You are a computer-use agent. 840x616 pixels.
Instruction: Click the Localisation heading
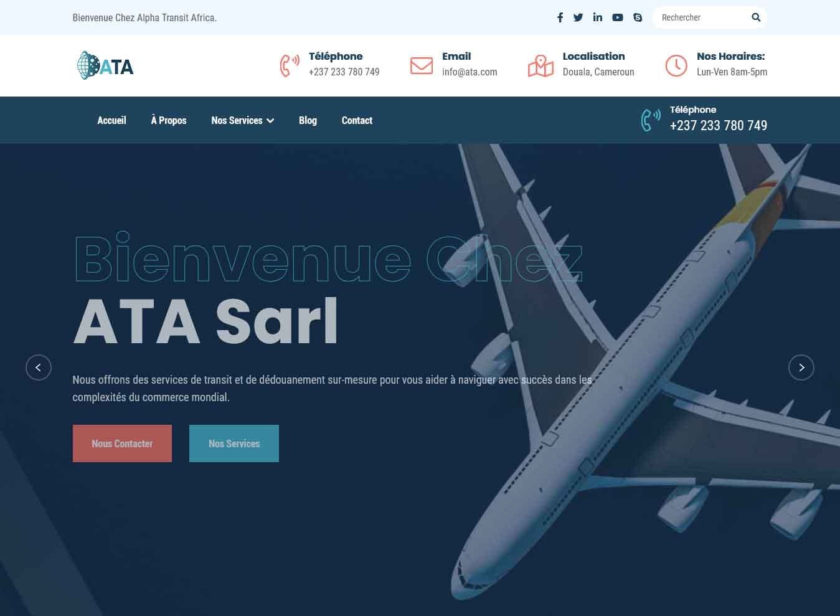pyautogui.click(x=593, y=56)
